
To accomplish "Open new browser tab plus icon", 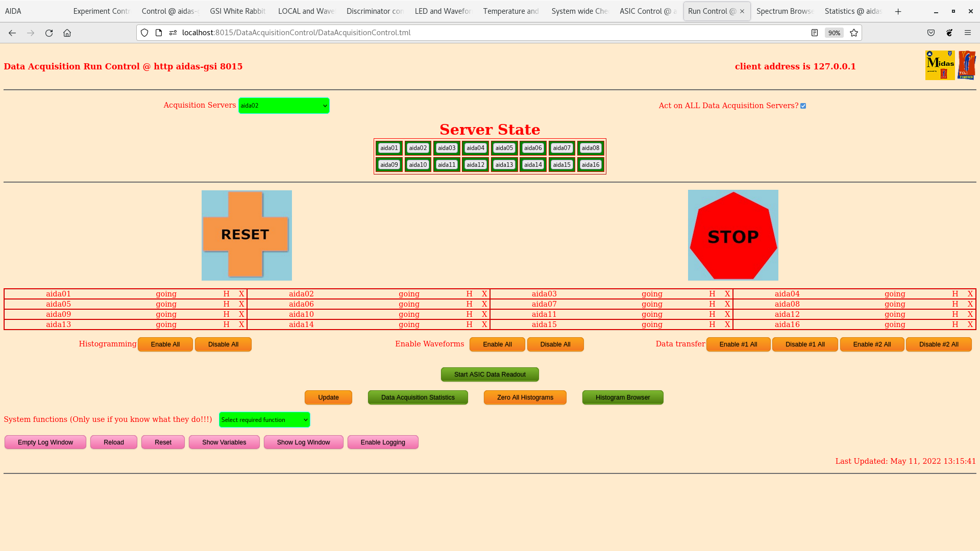I will pyautogui.click(x=898, y=11).
